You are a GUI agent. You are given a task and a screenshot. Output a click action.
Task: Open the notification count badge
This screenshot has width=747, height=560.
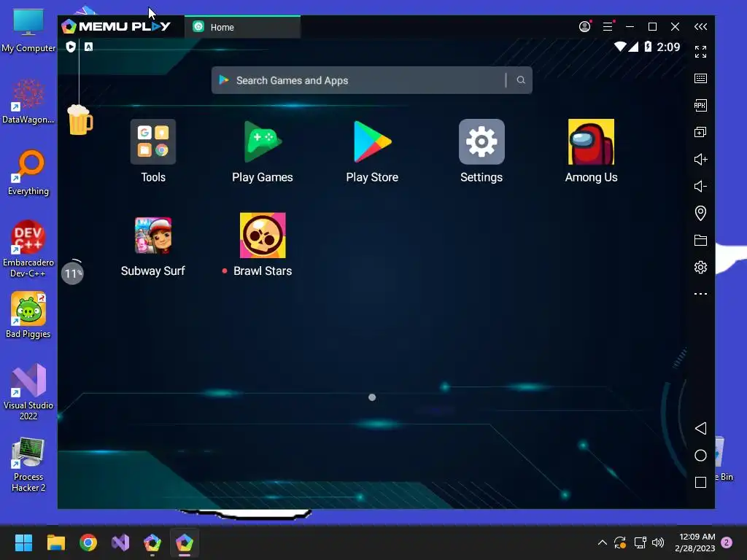(727, 542)
